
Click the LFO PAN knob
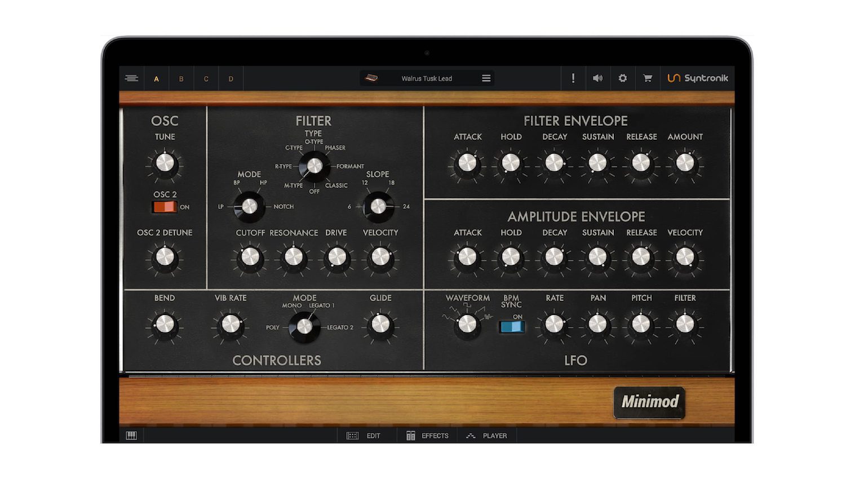[597, 324]
